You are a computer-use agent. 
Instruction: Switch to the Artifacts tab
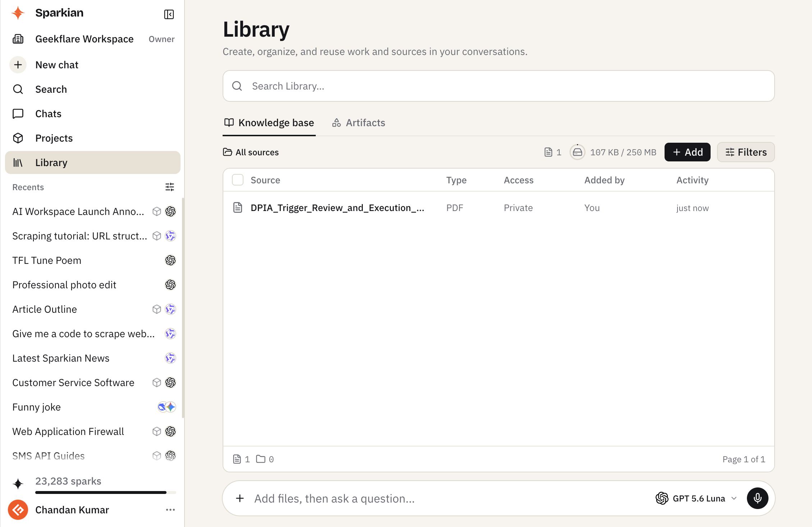coord(359,123)
